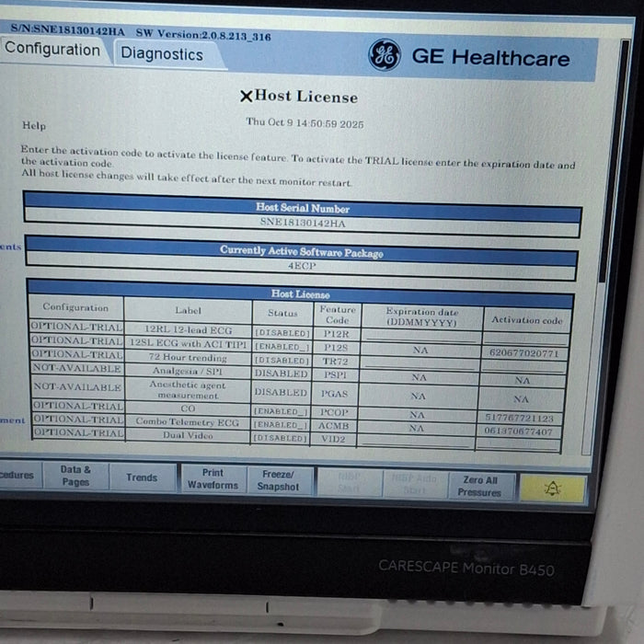Viewport: 644px width, 644px height.
Task: Toggle [DISABLED] status for Dual Video
Action: tap(281, 438)
